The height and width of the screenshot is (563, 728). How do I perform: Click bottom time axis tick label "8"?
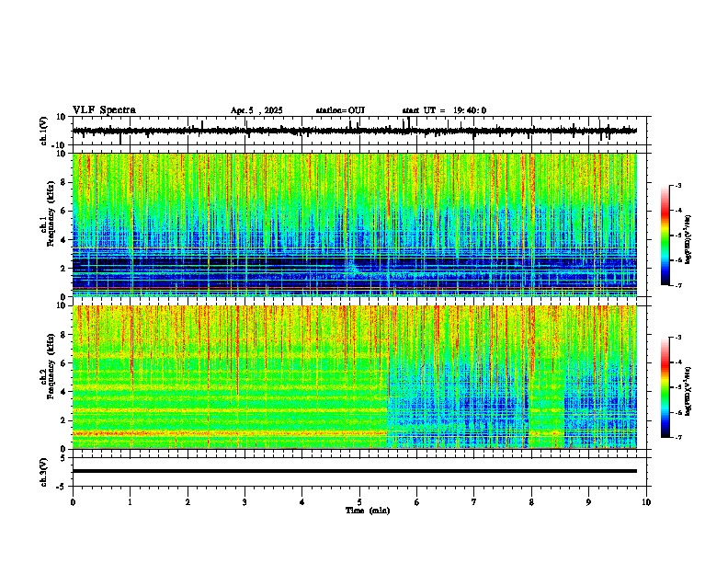pyautogui.click(x=531, y=502)
